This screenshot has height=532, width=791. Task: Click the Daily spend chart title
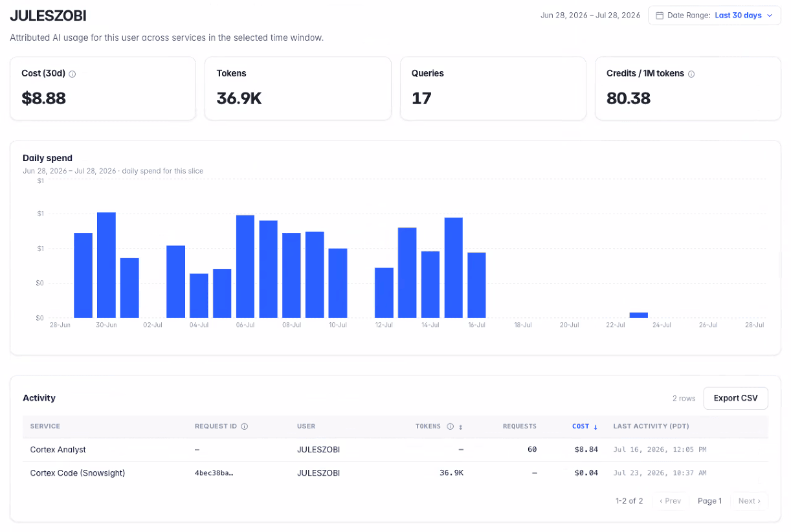[x=47, y=158]
